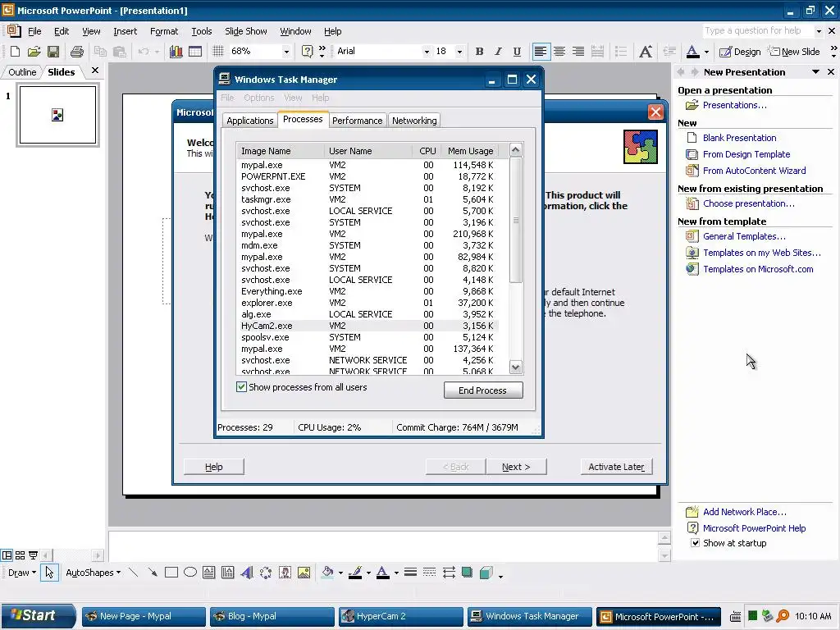This screenshot has height=630, width=840.
Task: Click the PowerPoint Help question icon
Action: [x=307, y=52]
